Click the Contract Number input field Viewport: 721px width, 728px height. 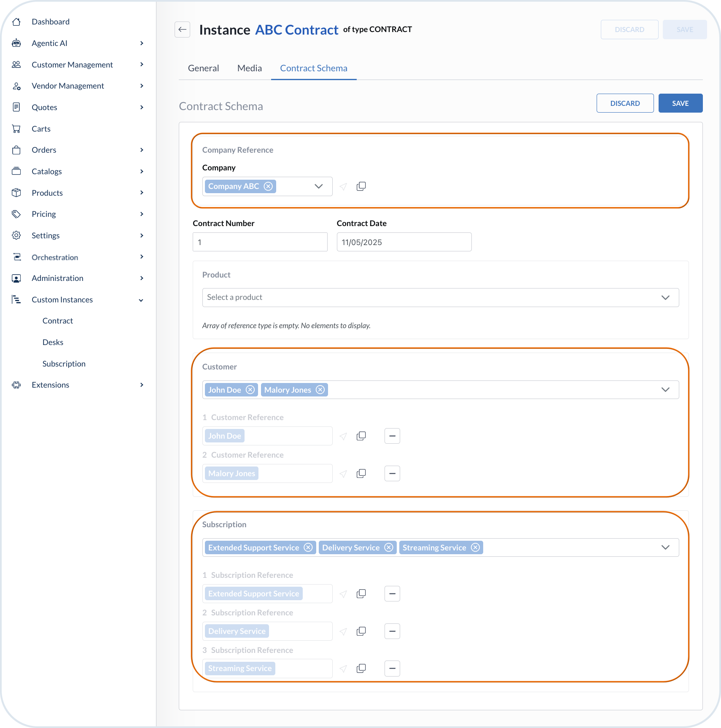click(260, 243)
